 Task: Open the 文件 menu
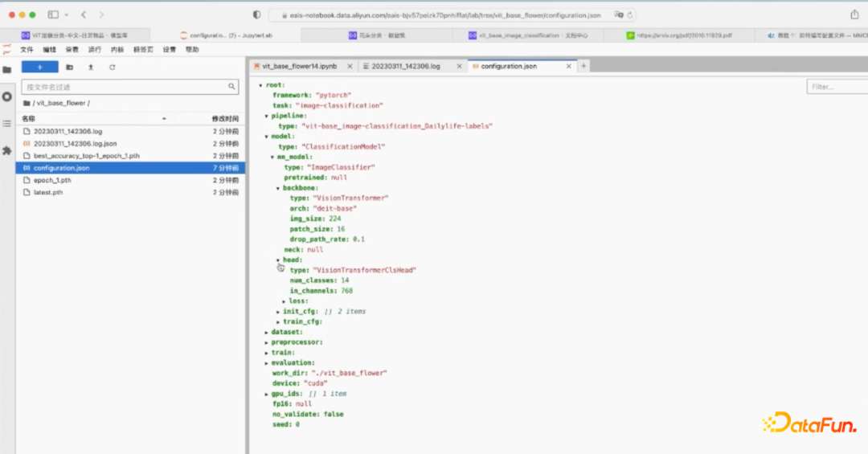point(27,50)
